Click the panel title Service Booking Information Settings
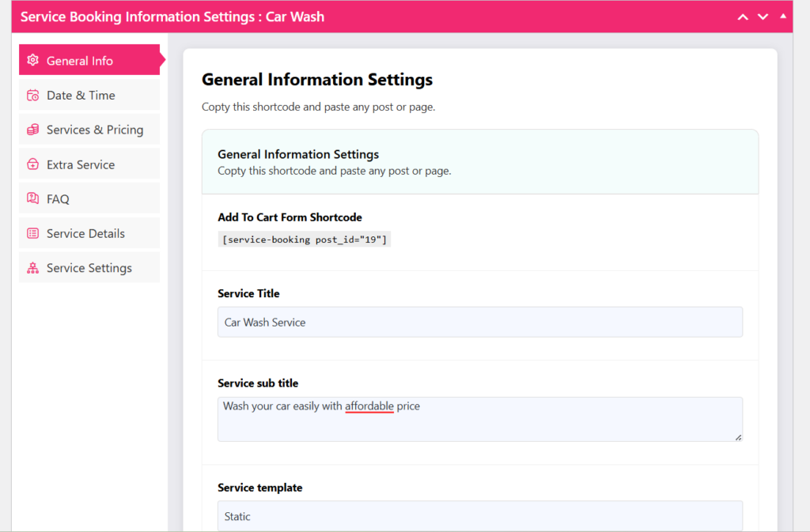810x532 pixels. point(172,17)
